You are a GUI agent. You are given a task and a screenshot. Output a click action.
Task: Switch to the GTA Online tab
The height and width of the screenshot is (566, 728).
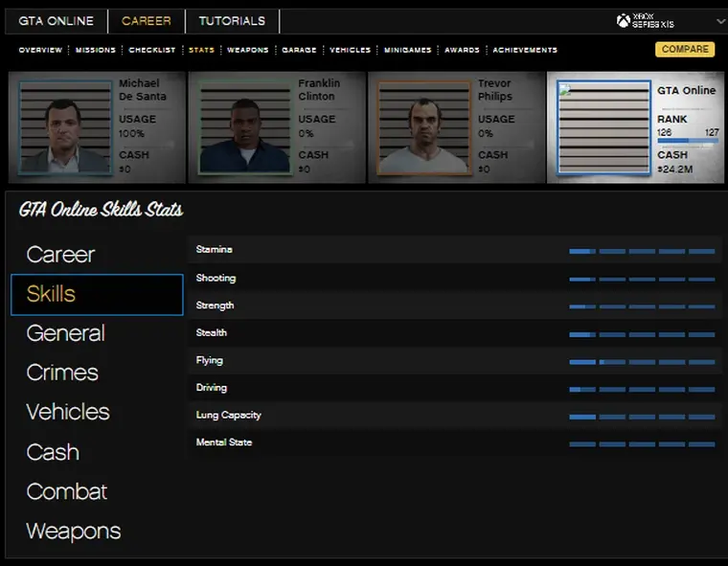click(x=57, y=21)
